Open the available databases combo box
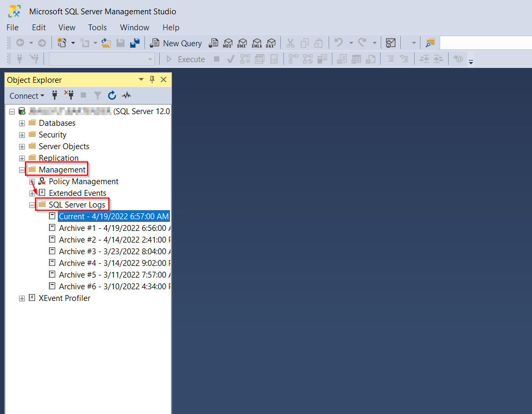Image resolution: width=532 pixels, height=414 pixels. pyautogui.click(x=102, y=59)
